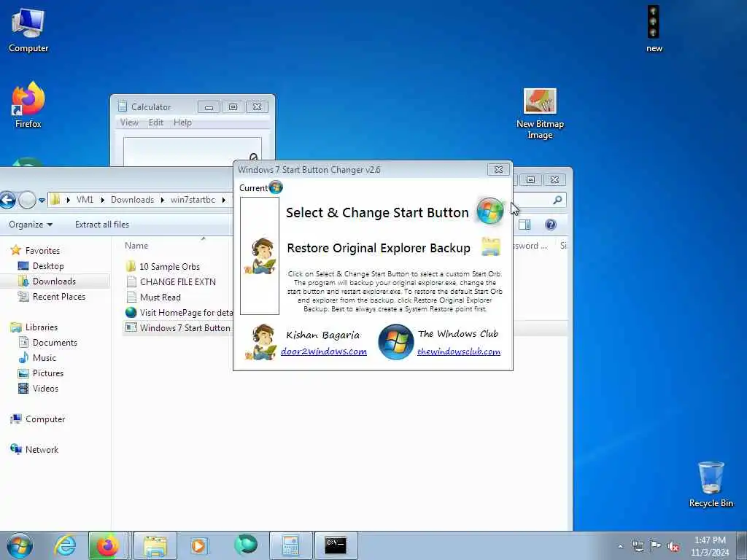Click win7startbc in the address breadcrumb
747x560 pixels.
pyautogui.click(x=193, y=200)
